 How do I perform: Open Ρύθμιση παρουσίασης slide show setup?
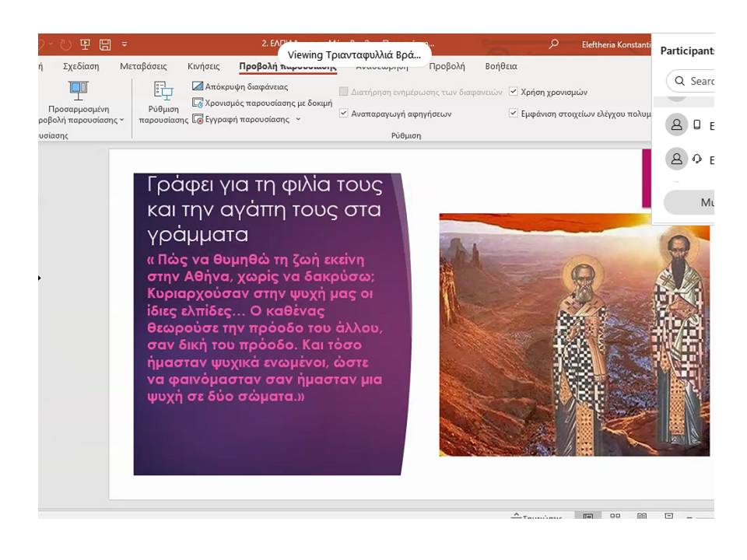click(x=163, y=103)
